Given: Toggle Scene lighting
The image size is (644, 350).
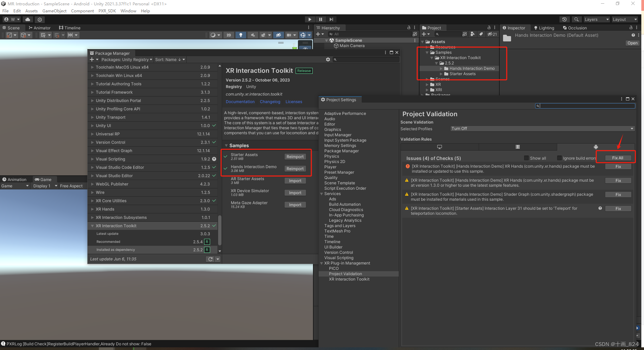Looking at the screenshot, I should 240,35.
